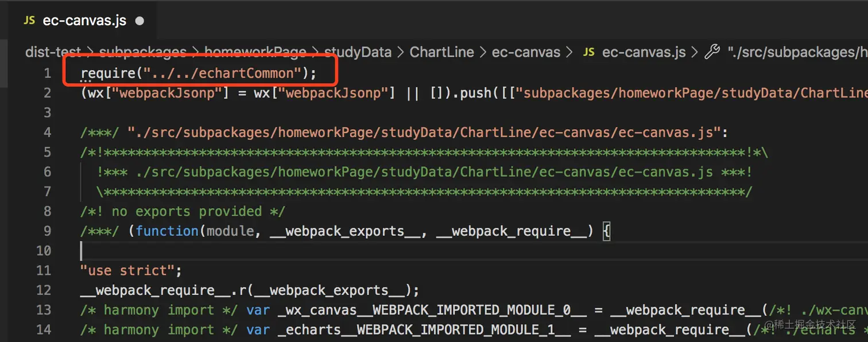
Task: Click __webpack_require__ parameter on line 9
Action: point(511,231)
